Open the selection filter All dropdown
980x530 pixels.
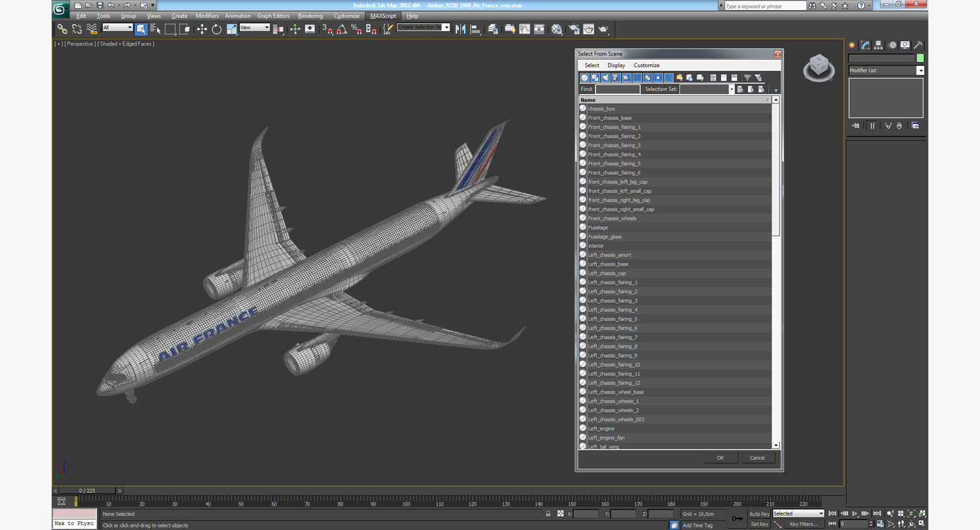tap(117, 27)
